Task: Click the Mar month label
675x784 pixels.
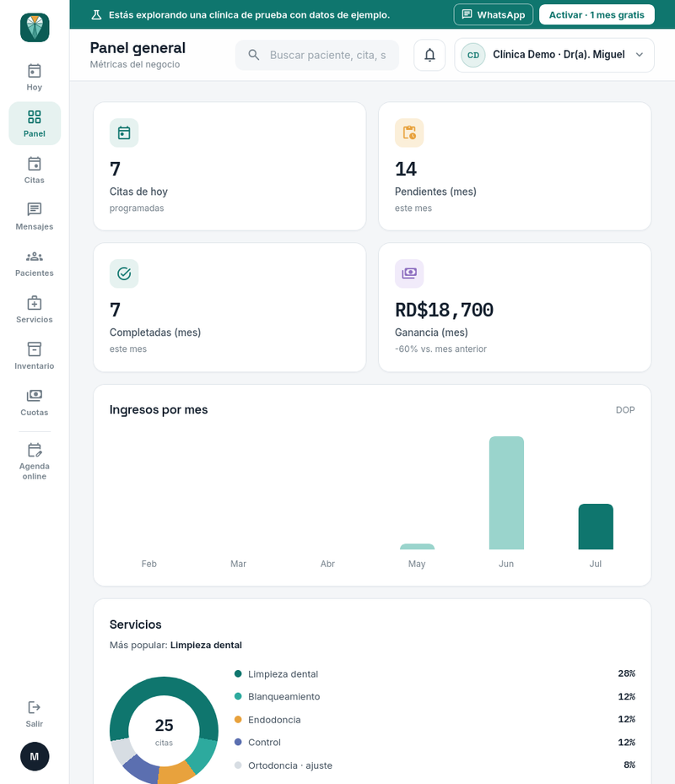Action: pos(238,564)
